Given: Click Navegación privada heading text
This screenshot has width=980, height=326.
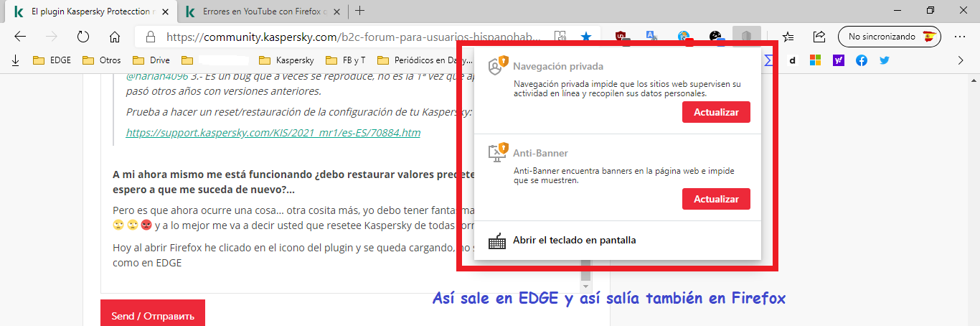Looking at the screenshot, I should pyautogui.click(x=558, y=66).
